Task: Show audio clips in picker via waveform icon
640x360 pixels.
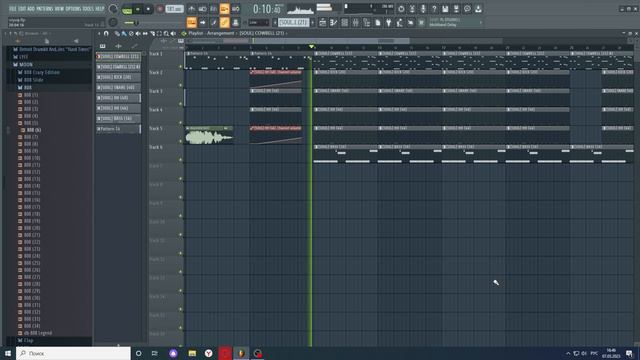Action: [x=118, y=46]
